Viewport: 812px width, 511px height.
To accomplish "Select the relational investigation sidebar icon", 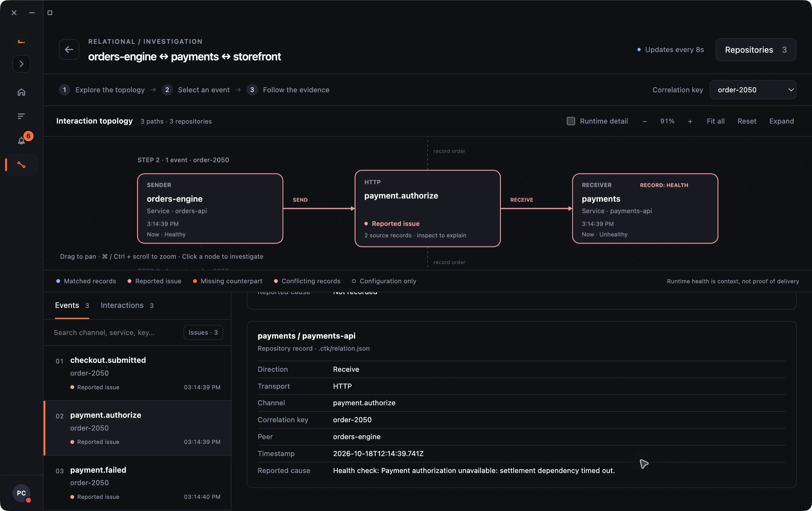I will point(21,165).
